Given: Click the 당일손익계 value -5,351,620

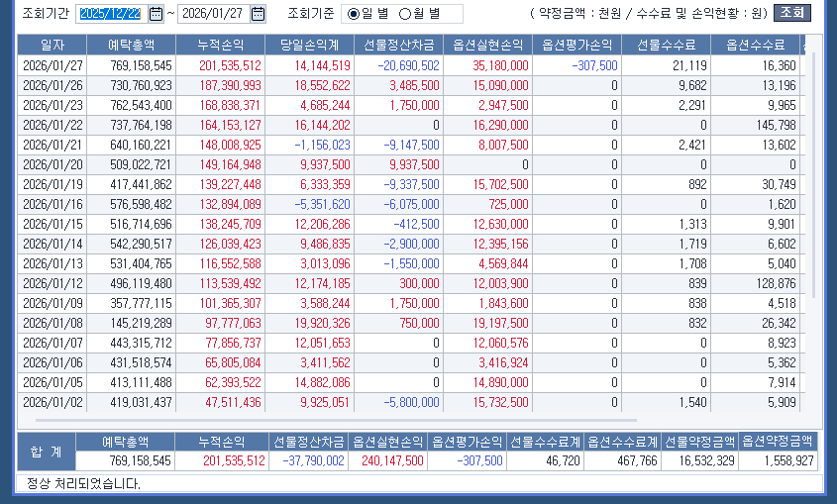Looking at the screenshot, I should (x=322, y=204).
